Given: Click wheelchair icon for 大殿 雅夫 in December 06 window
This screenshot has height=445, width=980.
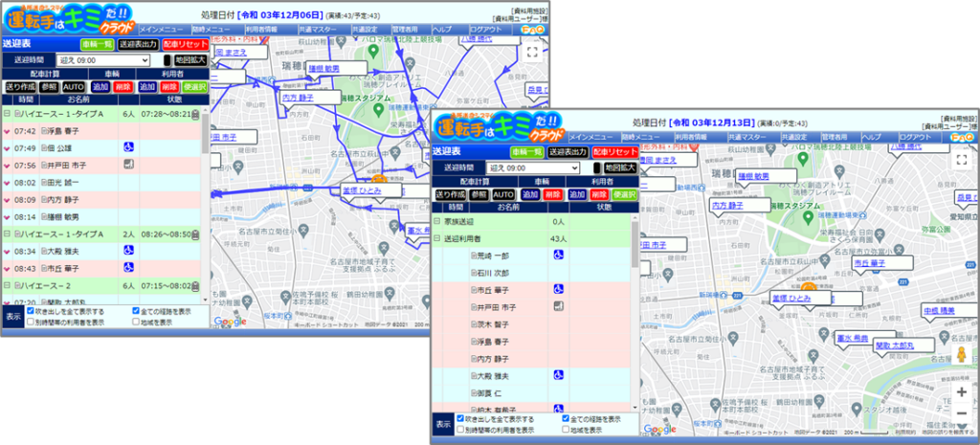Looking at the screenshot, I should [128, 250].
